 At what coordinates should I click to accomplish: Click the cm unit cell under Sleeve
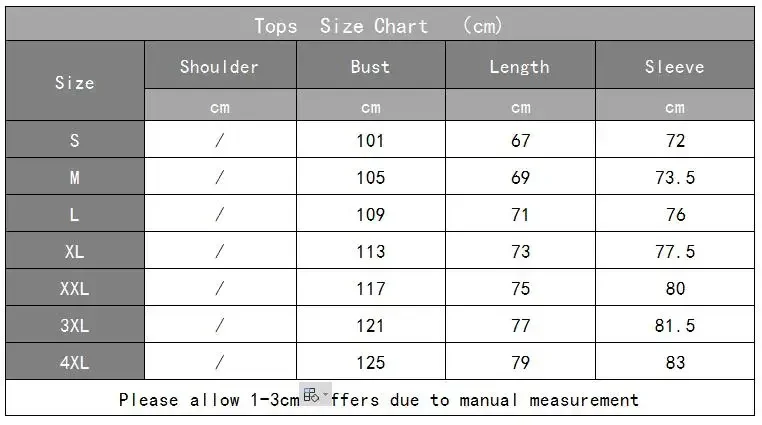675,107
